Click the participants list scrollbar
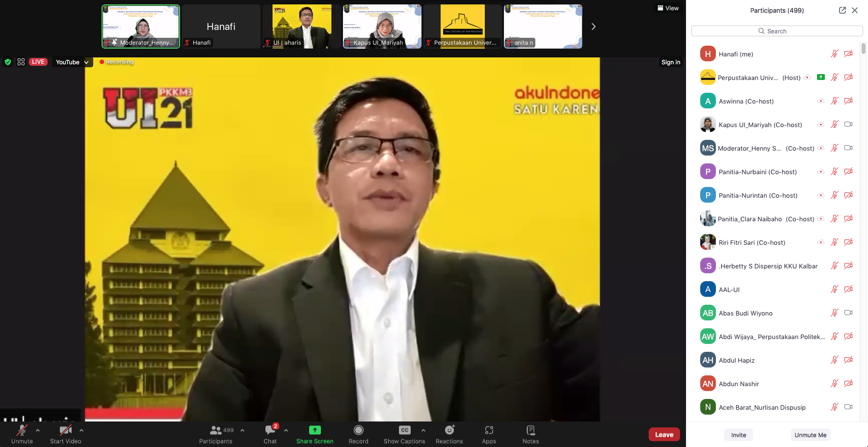Viewport: 868px width, 447px height. pos(863,49)
